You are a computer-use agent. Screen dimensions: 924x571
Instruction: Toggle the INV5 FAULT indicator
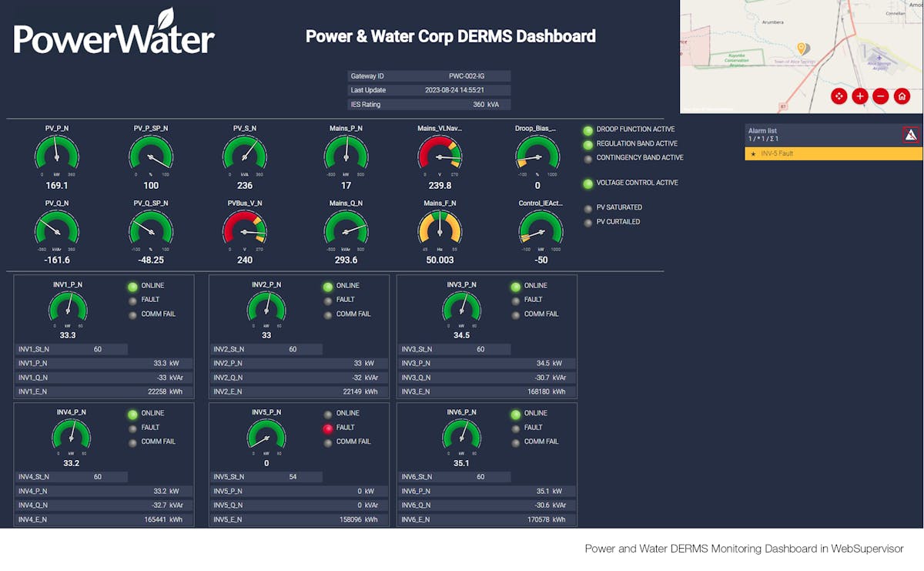point(327,427)
